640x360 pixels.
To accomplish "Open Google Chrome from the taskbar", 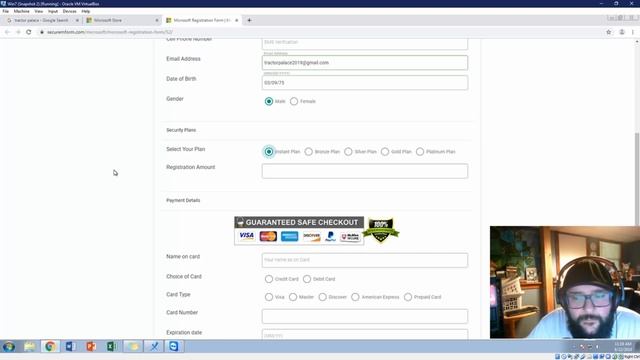I will click(50, 347).
